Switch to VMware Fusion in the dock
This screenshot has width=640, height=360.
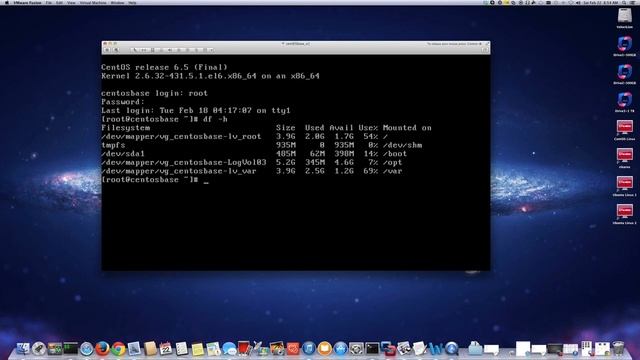[x=388, y=349]
